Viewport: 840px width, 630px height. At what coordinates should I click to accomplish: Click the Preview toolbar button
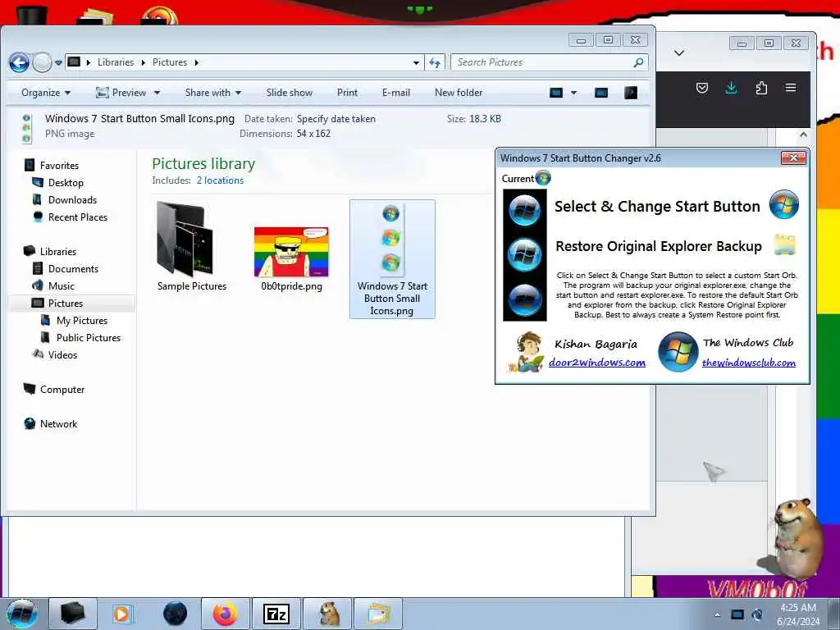coord(121,93)
